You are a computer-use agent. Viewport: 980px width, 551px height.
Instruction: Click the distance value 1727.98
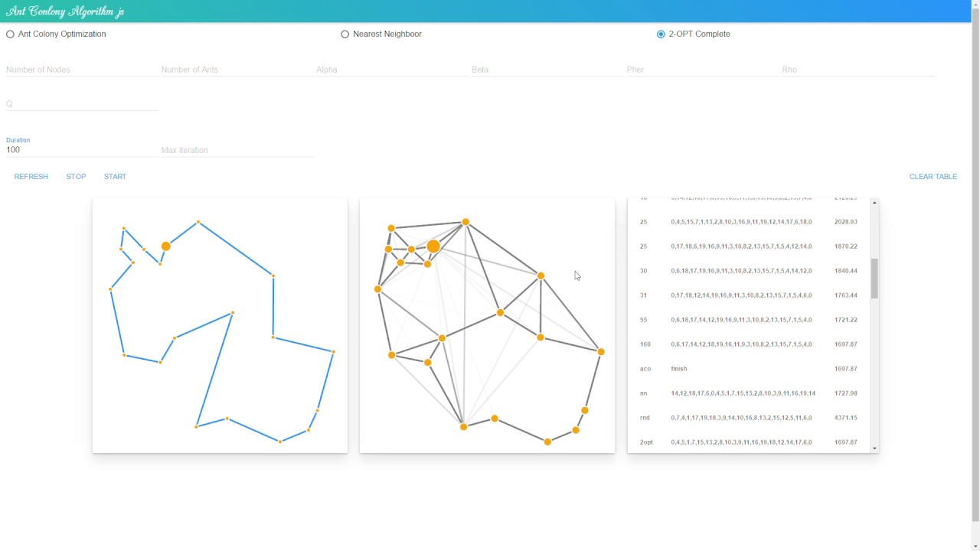(846, 393)
